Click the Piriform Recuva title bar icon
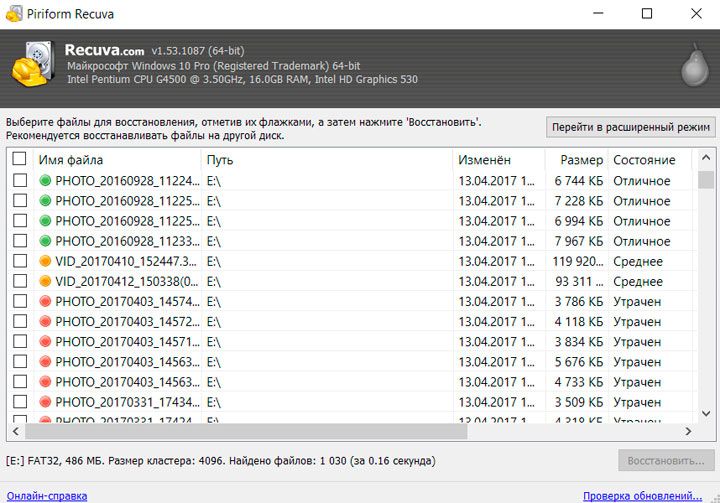The width and height of the screenshot is (720, 503). (x=13, y=14)
